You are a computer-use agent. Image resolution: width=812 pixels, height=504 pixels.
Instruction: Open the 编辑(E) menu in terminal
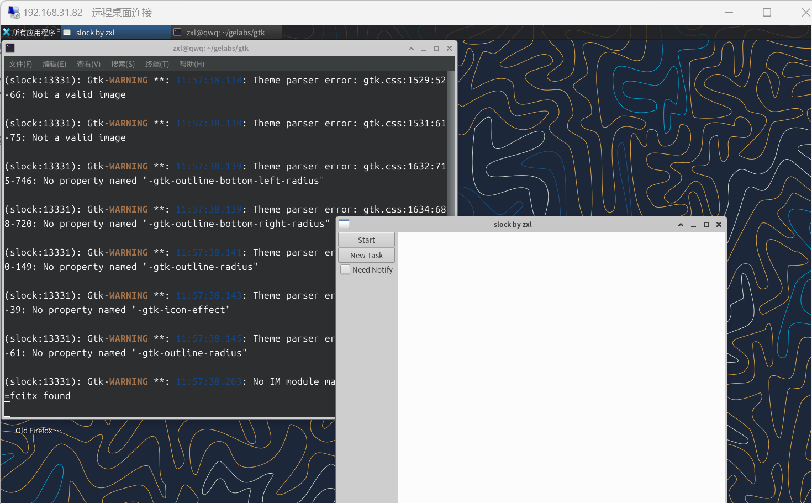(x=54, y=64)
